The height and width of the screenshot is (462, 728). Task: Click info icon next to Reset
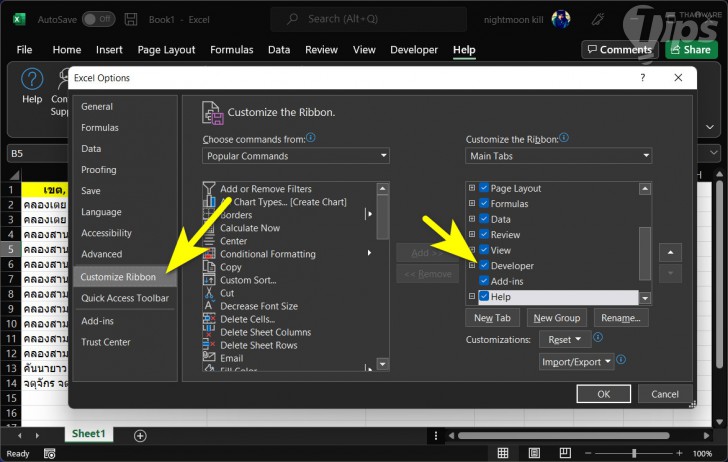tap(598, 337)
